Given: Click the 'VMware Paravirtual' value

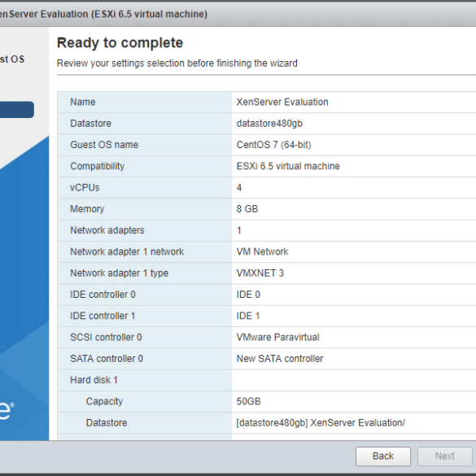Looking at the screenshot, I should click(x=277, y=337).
